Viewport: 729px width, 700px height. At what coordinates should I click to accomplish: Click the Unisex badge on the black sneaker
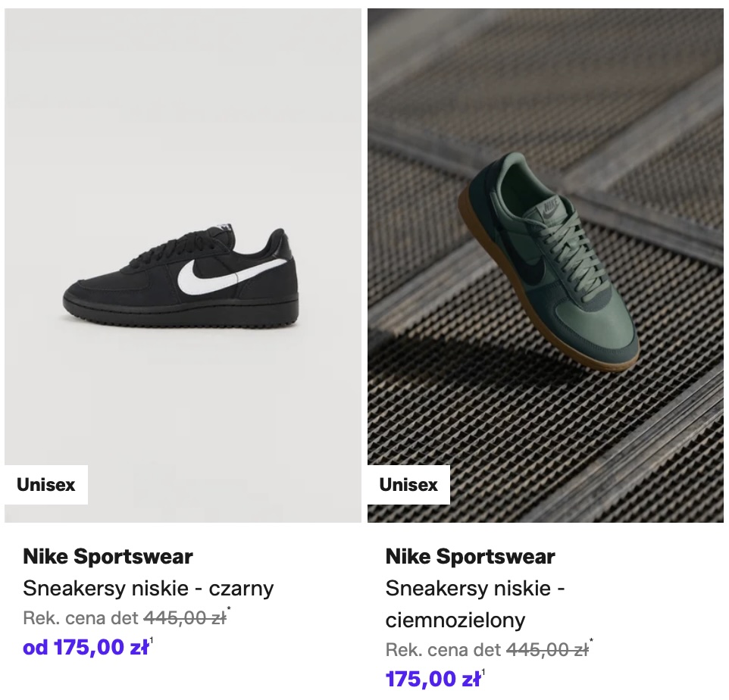[x=46, y=485]
